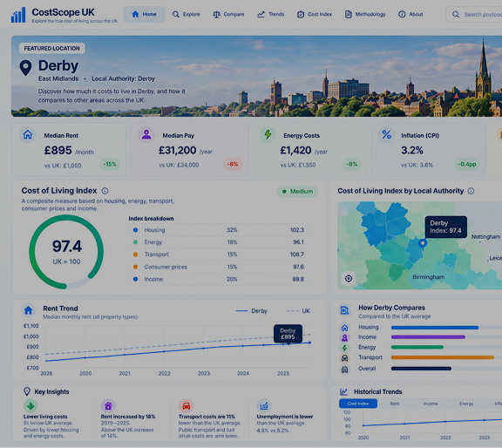Select the Energy row in Index breakdown
Viewport: 502px width, 448px height.
219,242
